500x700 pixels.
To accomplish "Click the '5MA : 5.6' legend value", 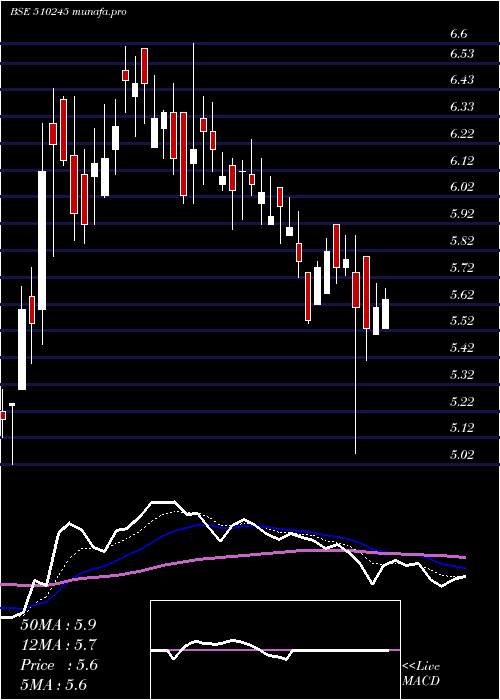I will pos(54,684).
